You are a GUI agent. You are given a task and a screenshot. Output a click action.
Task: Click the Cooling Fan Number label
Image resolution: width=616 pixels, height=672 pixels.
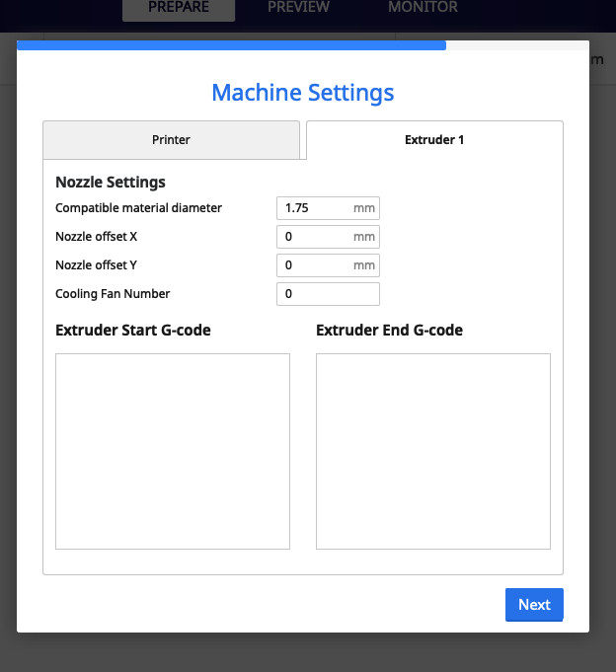pos(113,294)
